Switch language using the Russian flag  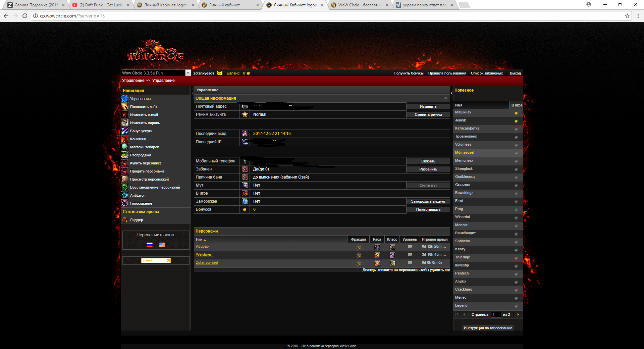pos(150,245)
